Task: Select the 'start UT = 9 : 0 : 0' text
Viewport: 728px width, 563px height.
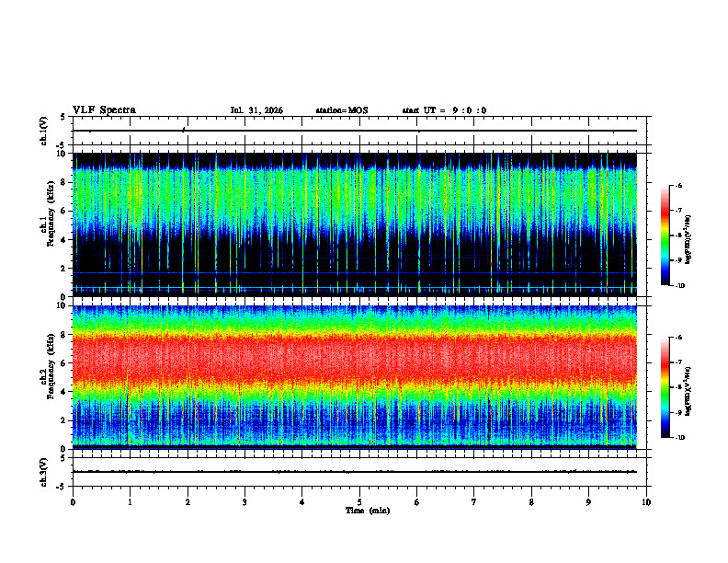Action: coord(444,110)
